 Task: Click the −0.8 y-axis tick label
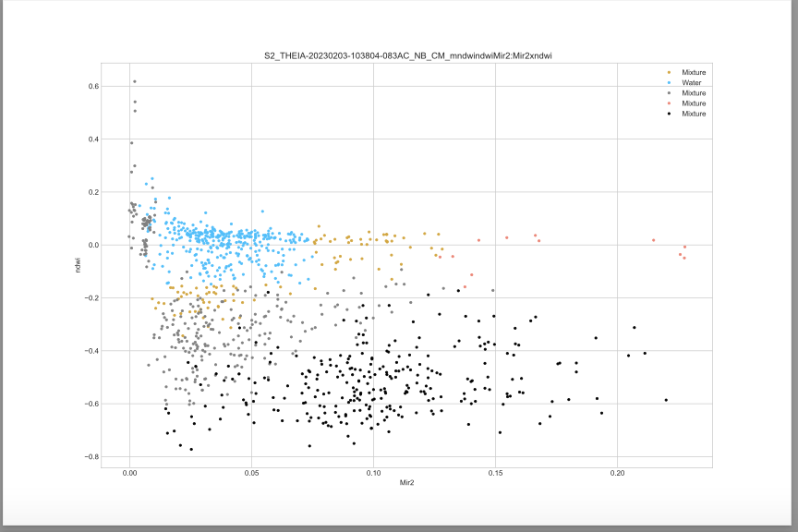coord(91,457)
